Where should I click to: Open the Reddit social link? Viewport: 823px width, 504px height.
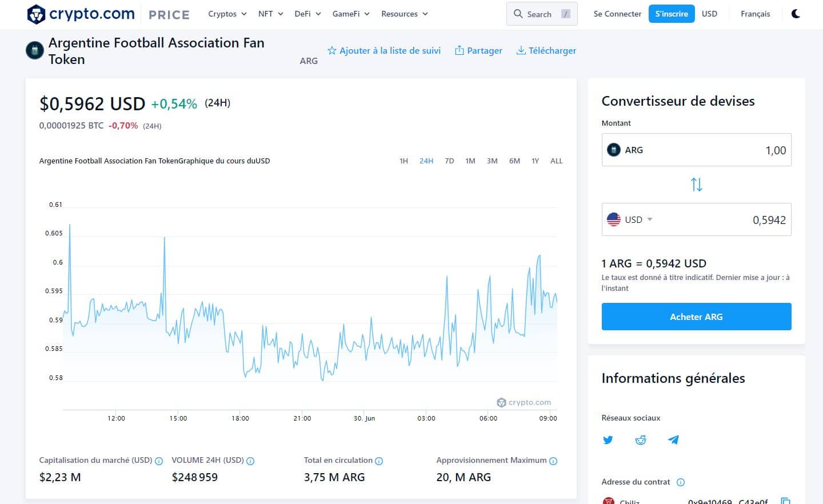tap(641, 440)
